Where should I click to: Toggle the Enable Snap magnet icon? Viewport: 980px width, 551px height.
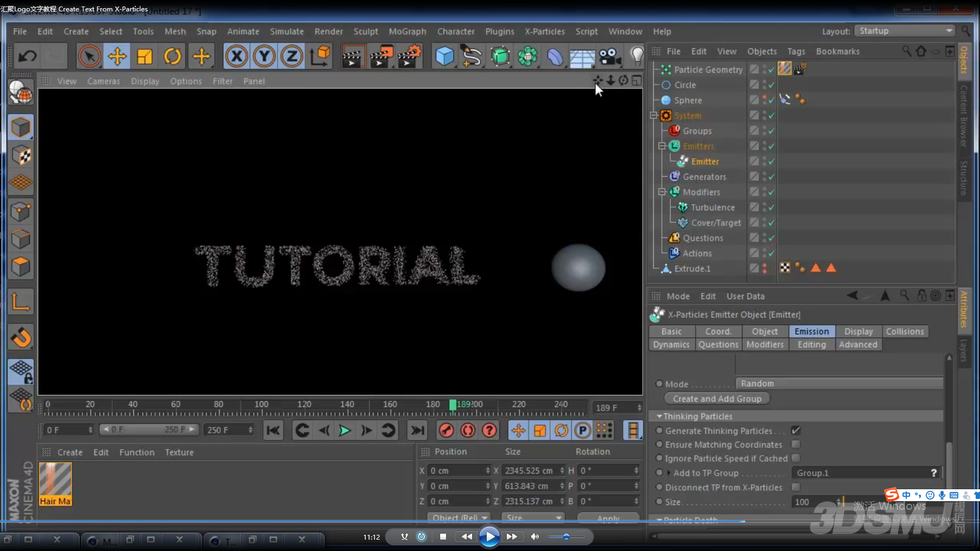[x=21, y=337]
